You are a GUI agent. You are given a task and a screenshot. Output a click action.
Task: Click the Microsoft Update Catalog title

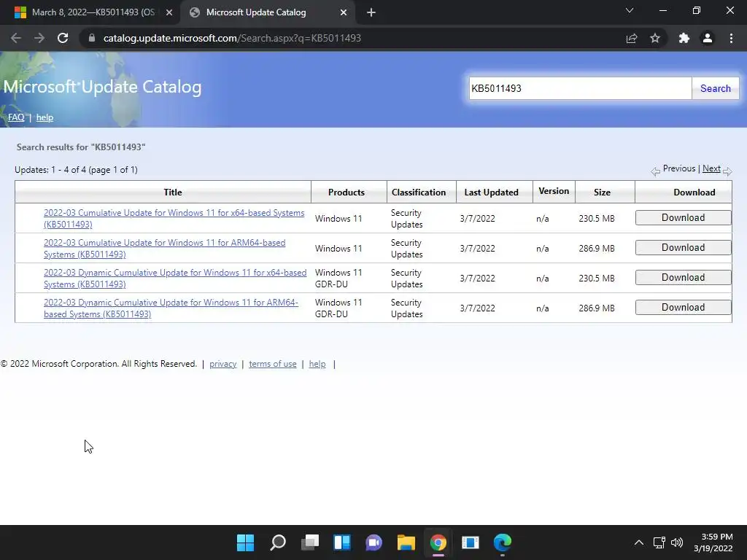(102, 87)
